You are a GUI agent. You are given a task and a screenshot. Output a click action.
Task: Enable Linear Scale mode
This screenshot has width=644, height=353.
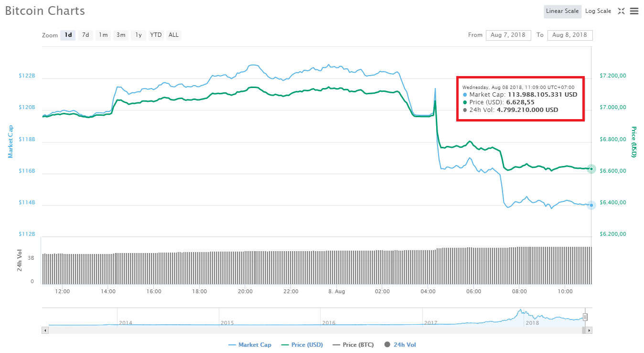click(x=562, y=11)
